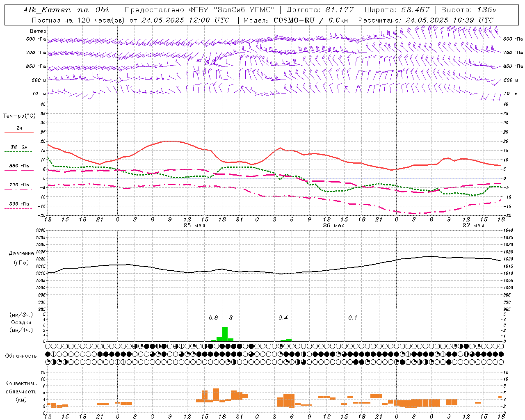This screenshot has width=525, height=420.
Task: Click the 25 мая date label
Action: click(194, 226)
